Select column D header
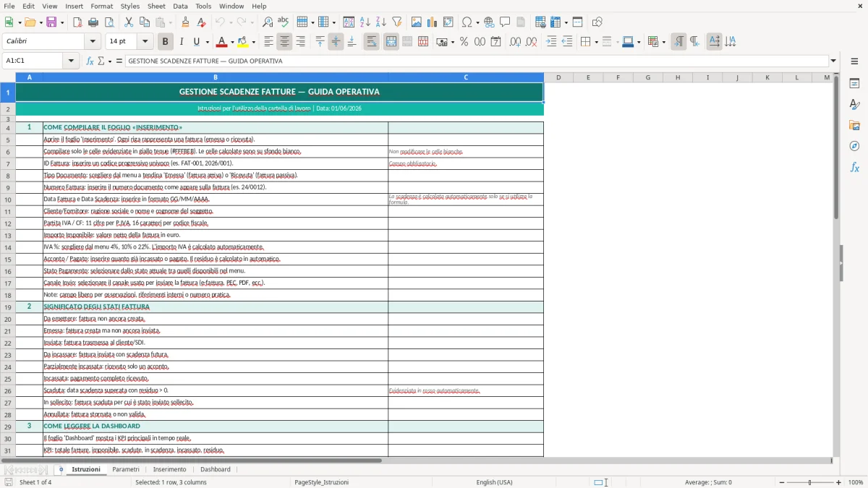868x488 pixels. tap(558, 77)
